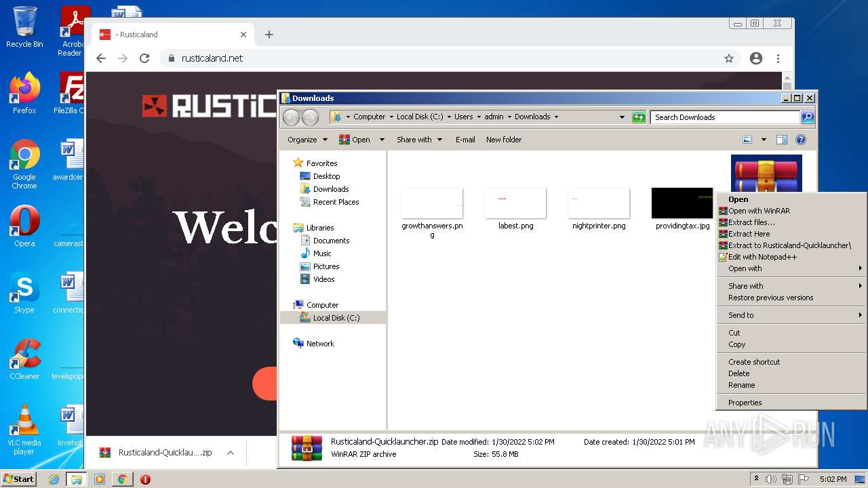Click E-mail toolbar button
868x488 pixels.
(465, 140)
